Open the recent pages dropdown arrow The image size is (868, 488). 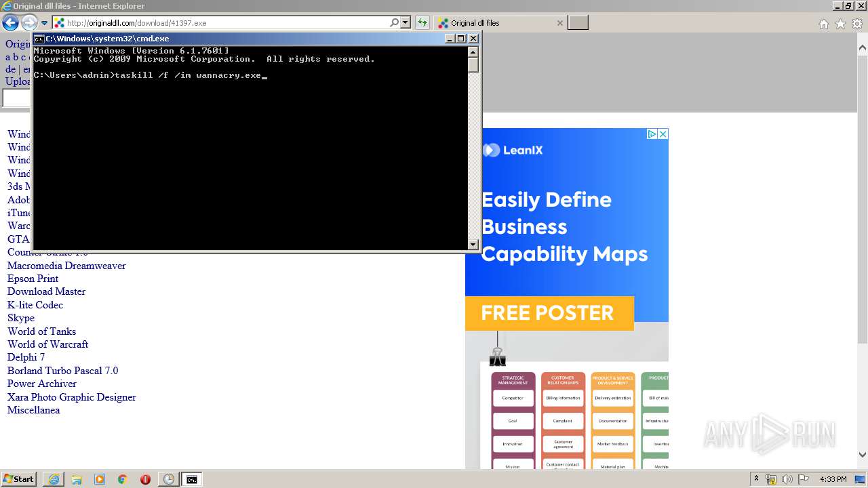pos(45,23)
